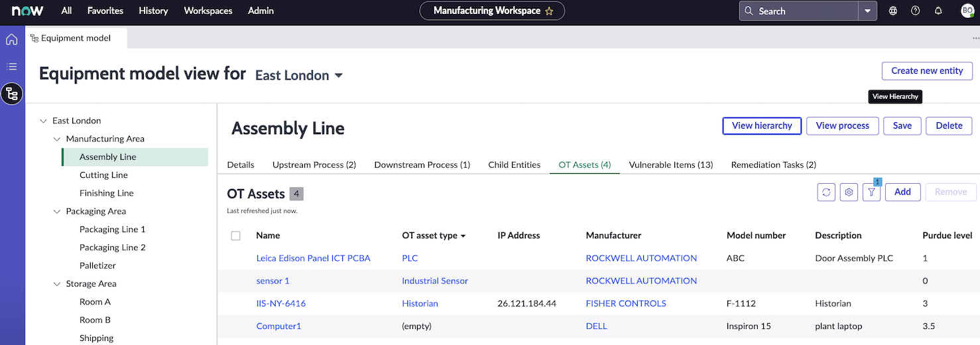
Task: Open the Industrial Sensor type link
Action: pyautogui.click(x=435, y=281)
